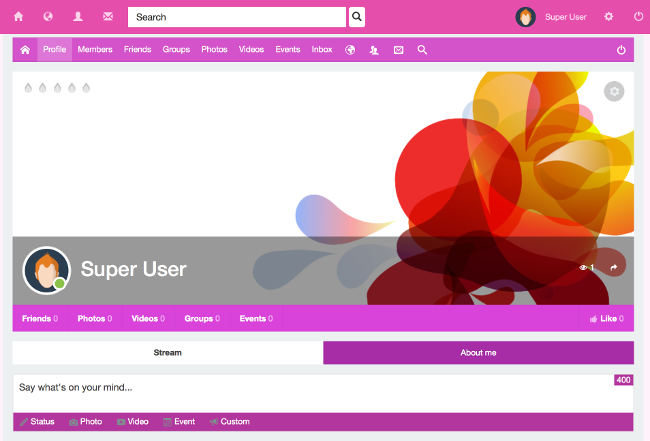Switch to the Stream tab

168,353
